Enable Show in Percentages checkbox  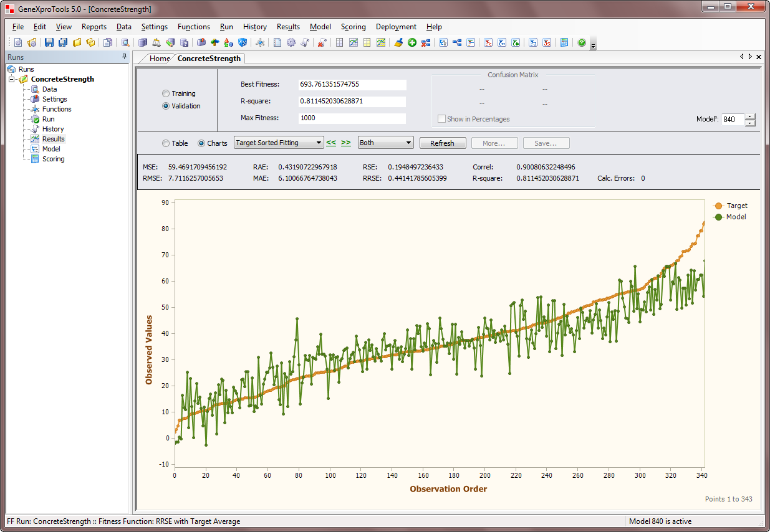point(442,119)
